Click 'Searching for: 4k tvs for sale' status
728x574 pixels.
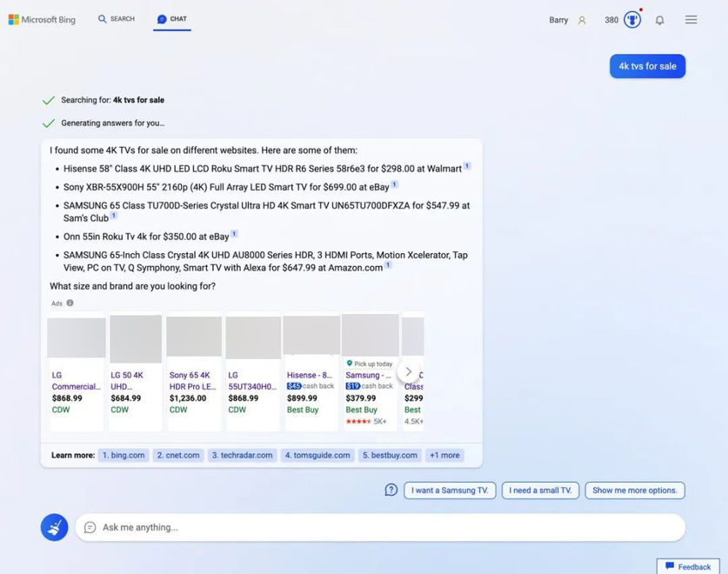(x=113, y=100)
